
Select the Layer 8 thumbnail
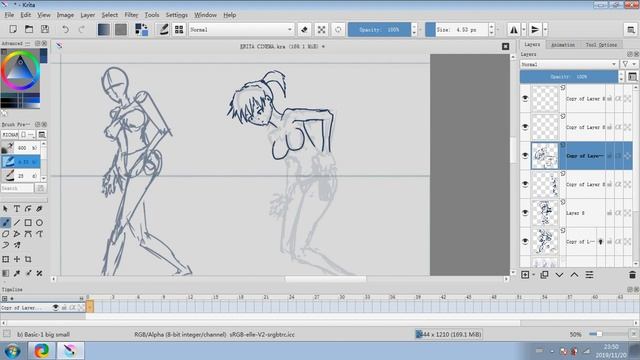[545, 213]
